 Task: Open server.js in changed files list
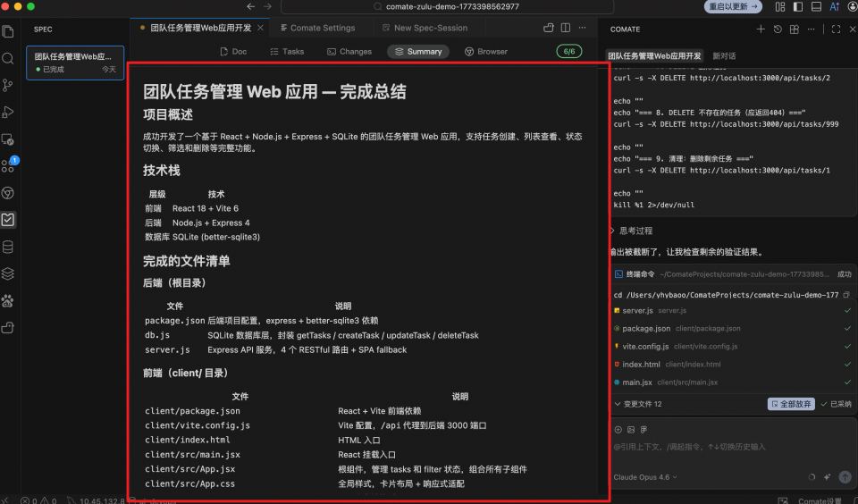click(x=732, y=310)
